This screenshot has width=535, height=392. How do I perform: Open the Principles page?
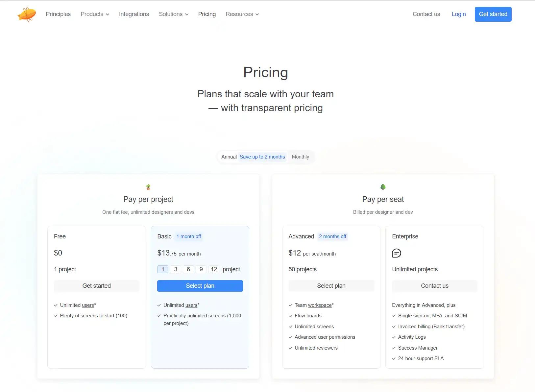coord(58,14)
